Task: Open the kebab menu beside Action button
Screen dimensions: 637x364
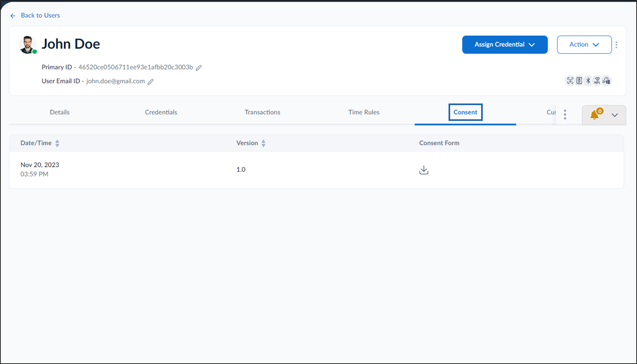Action: 616,45
